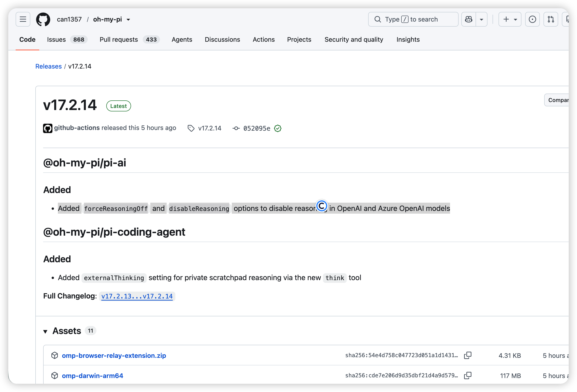The width and height of the screenshot is (577, 392).
Task: Open the Issues inbox icon in header
Action: click(532, 19)
